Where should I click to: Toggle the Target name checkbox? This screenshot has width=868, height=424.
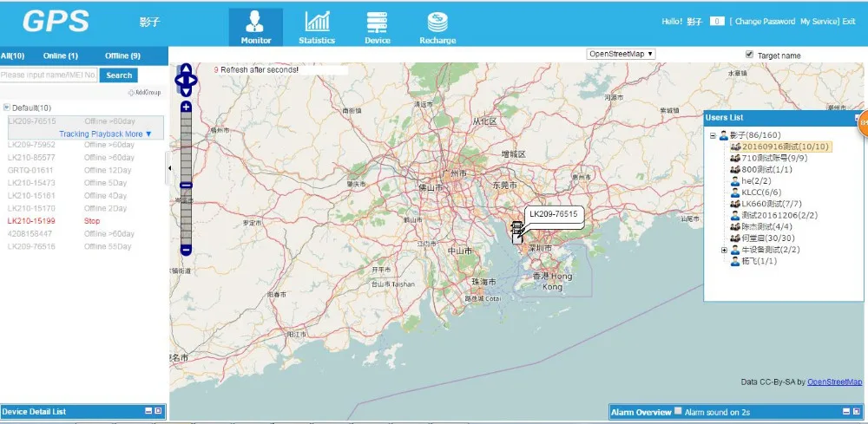point(750,54)
